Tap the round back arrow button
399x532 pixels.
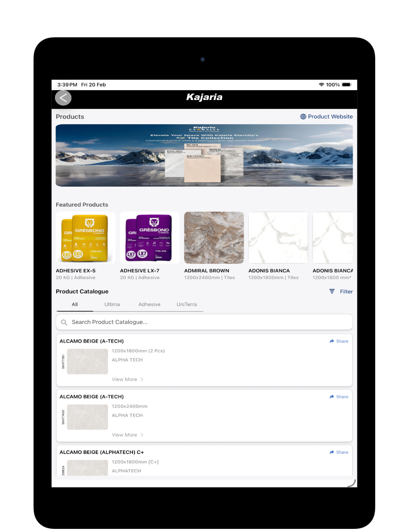(63, 98)
